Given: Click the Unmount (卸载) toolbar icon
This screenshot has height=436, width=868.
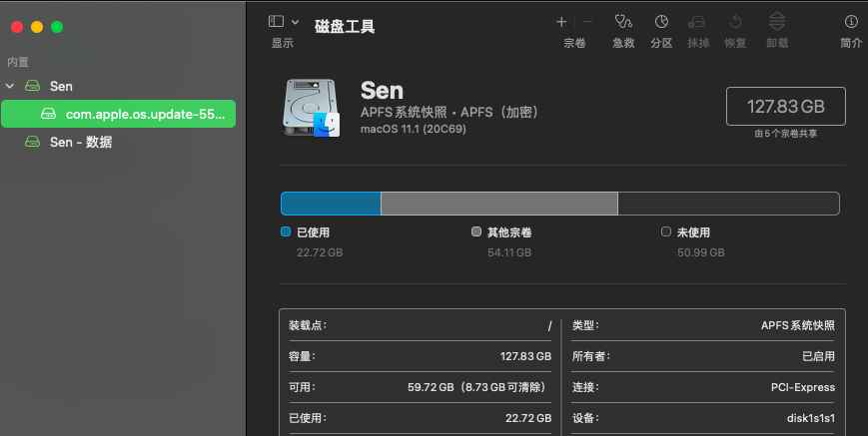Looking at the screenshot, I should [x=776, y=22].
